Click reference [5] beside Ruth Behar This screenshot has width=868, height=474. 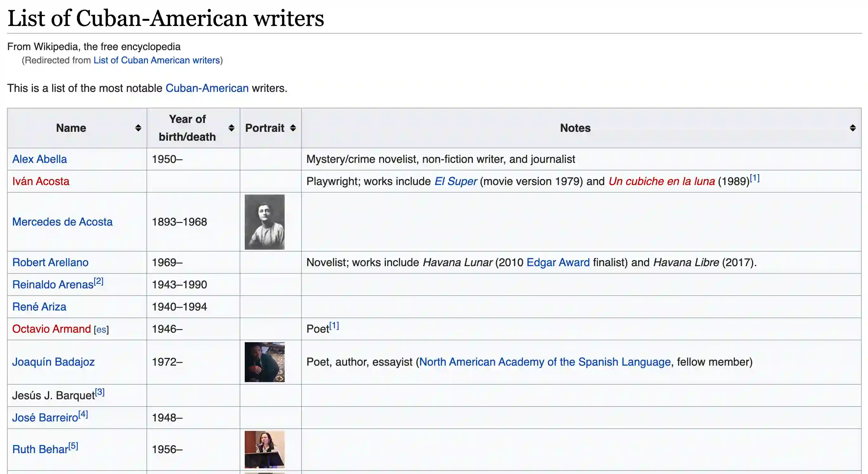(73, 446)
